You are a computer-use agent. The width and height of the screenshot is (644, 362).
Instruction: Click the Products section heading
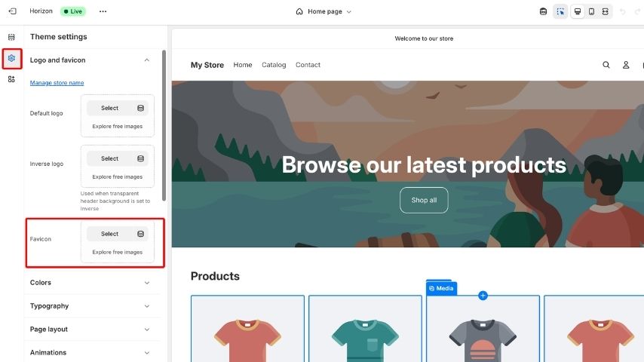(x=215, y=276)
